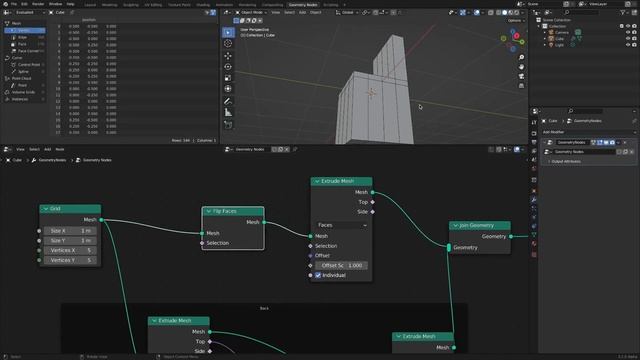Open the Render menu
Screen dimensions: 640x360
[x=38, y=4]
